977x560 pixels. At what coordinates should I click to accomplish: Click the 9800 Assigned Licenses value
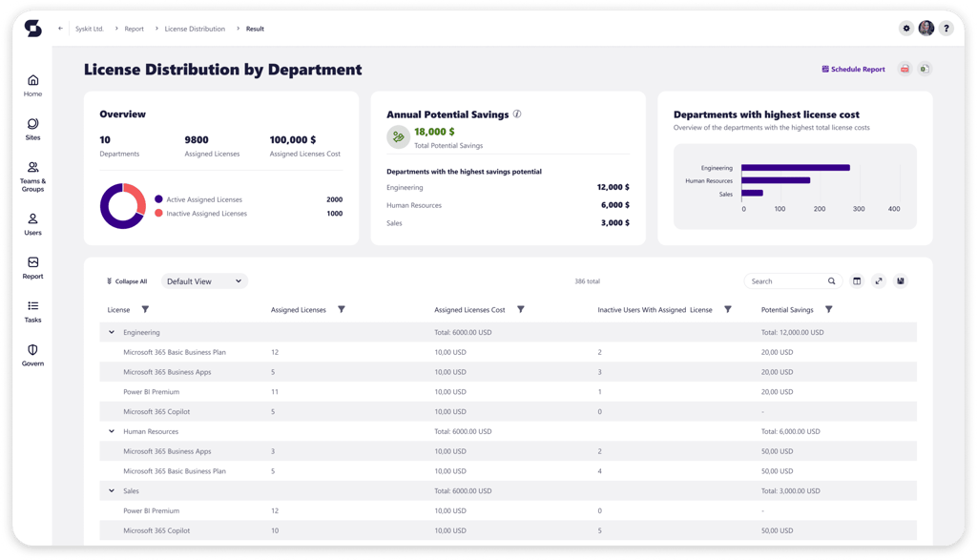197,139
